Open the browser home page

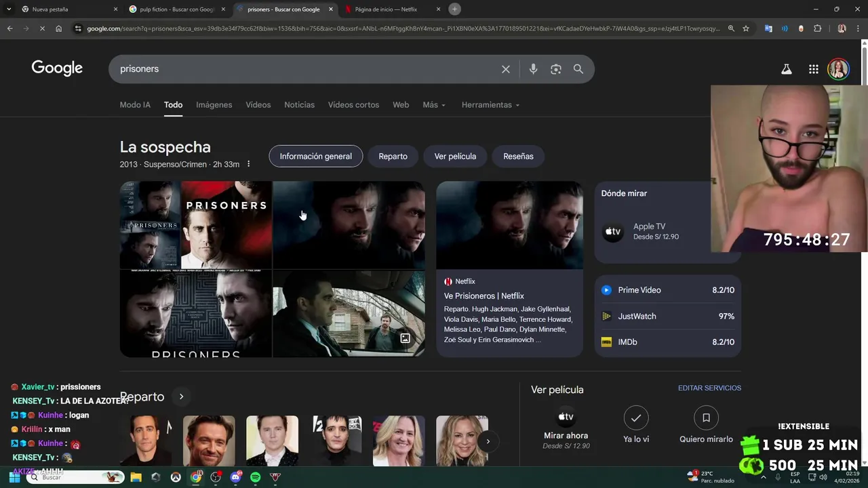tap(59, 28)
